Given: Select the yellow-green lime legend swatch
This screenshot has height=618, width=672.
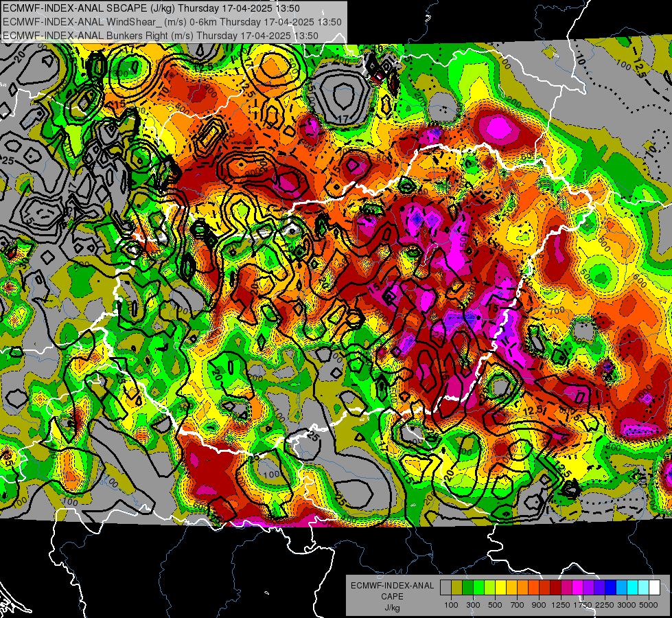Looking at the screenshot, I should 490,587.
